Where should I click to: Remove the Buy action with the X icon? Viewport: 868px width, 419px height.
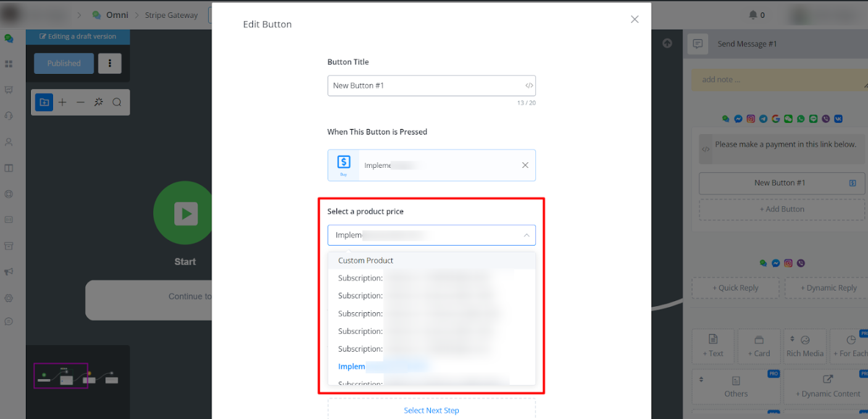click(525, 165)
